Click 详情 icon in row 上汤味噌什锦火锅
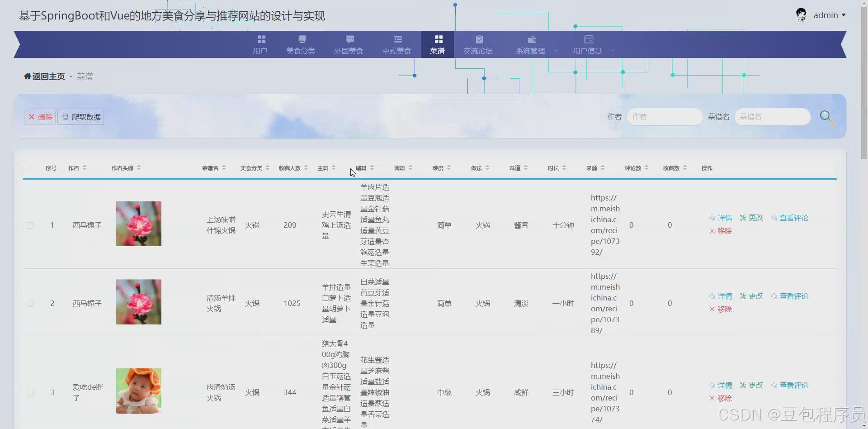Screen dimensions: 868x429 (712, 218)
